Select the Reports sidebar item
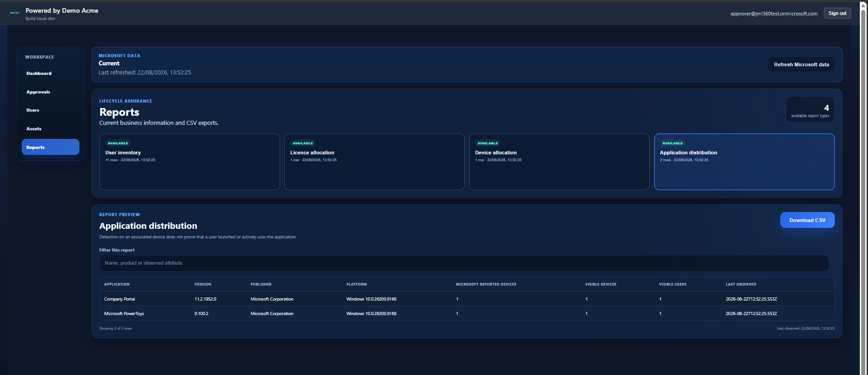This screenshot has height=375, width=868. coord(50,147)
